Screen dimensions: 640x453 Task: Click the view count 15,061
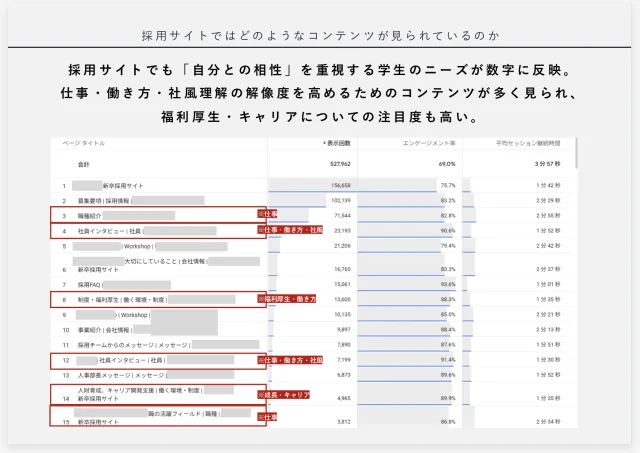click(x=342, y=284)
